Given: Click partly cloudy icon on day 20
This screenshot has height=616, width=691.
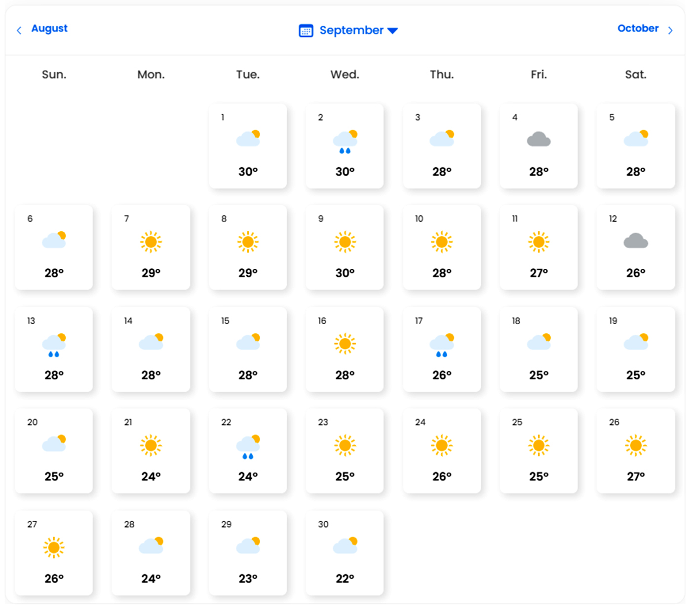Looking at the screenshot, I should 54,443.
